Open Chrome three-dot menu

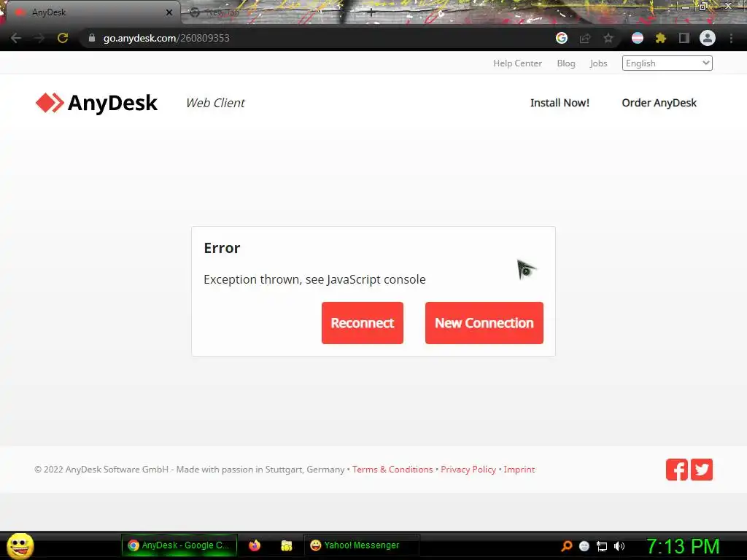point(731,38)
